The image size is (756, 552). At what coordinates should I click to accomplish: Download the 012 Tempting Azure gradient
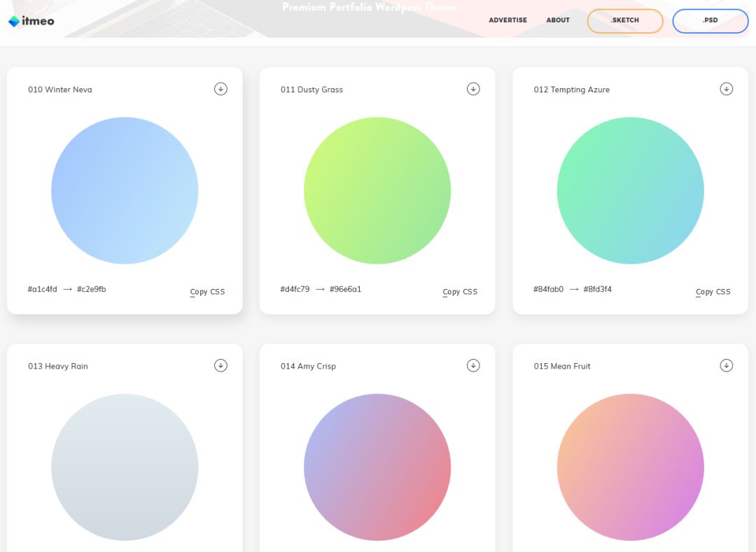(727, 89)
